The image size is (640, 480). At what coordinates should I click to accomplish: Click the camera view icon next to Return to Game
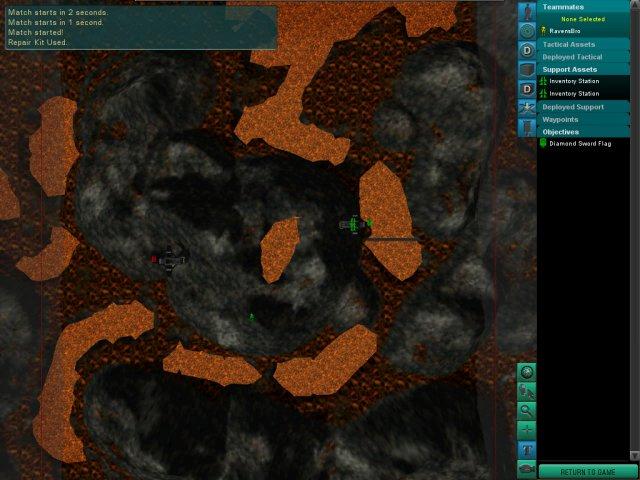click(527, 469)
